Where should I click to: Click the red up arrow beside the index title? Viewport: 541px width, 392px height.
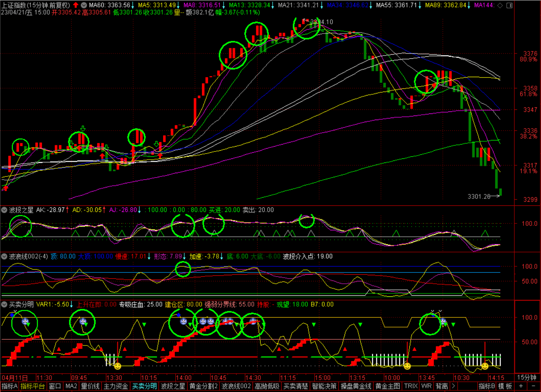tap(76, 5)
